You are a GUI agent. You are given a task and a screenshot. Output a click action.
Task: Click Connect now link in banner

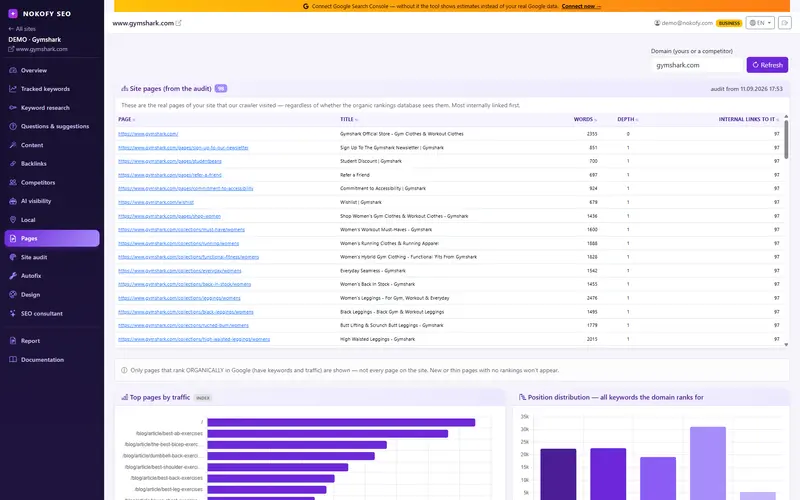click(x=581, y=6)
